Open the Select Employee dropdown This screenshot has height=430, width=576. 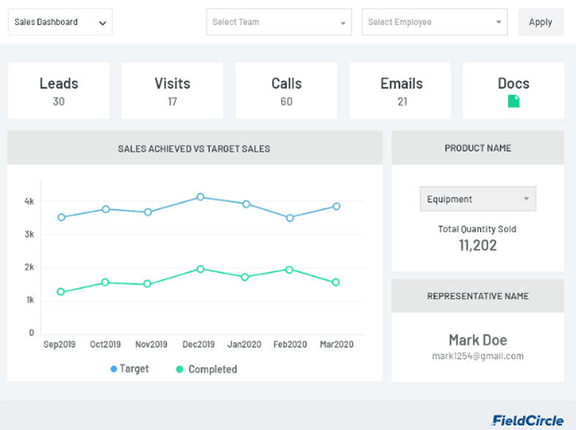coord(435,22)
